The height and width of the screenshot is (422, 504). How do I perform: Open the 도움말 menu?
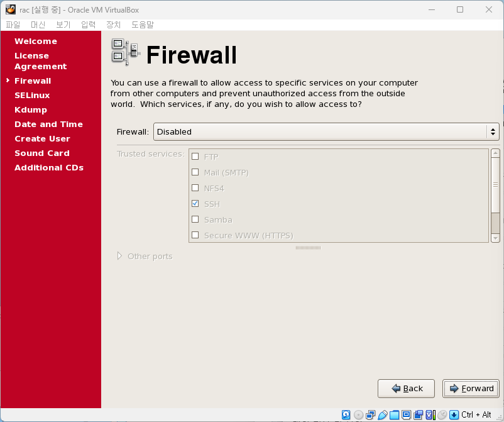(143, 25)
